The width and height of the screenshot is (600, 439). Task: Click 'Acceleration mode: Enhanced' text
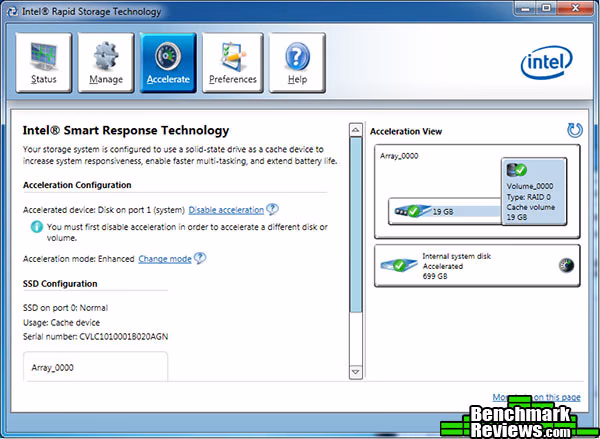pyautogui.click(x=78, y=259)
